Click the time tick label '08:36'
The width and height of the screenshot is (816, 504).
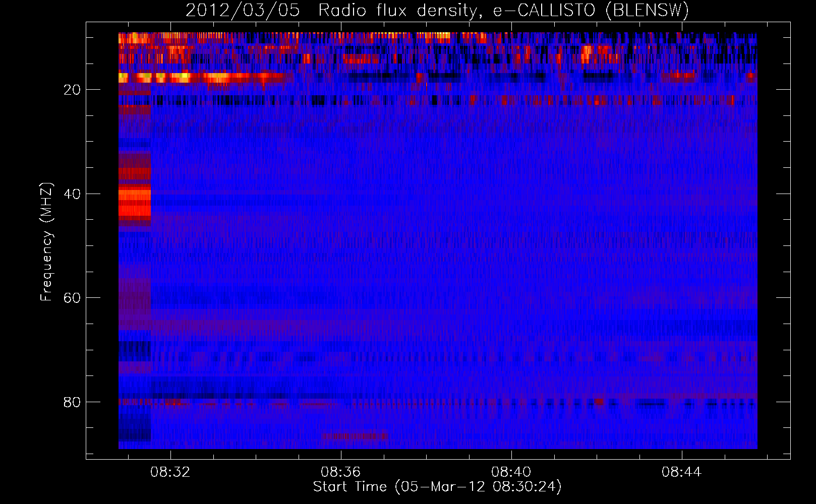coord(341,472)
